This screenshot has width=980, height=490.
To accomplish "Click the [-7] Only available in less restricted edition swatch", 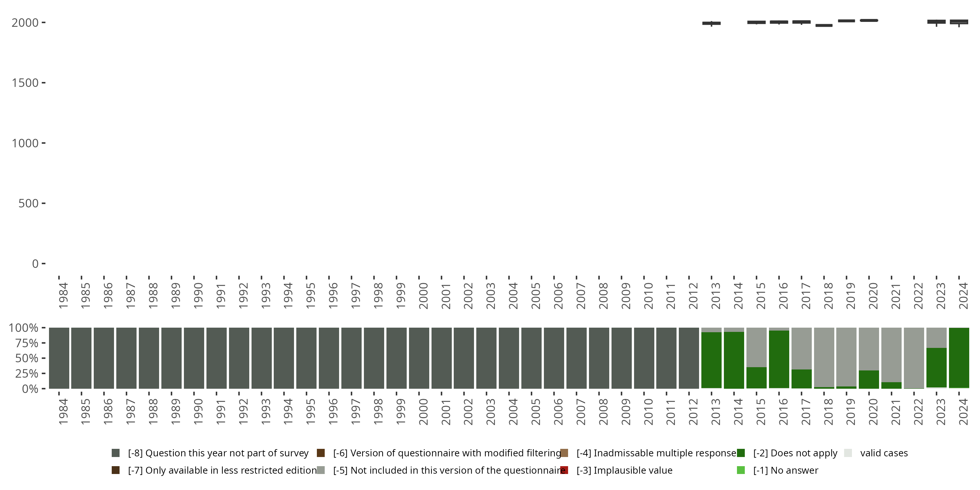I will pos(116,470).
